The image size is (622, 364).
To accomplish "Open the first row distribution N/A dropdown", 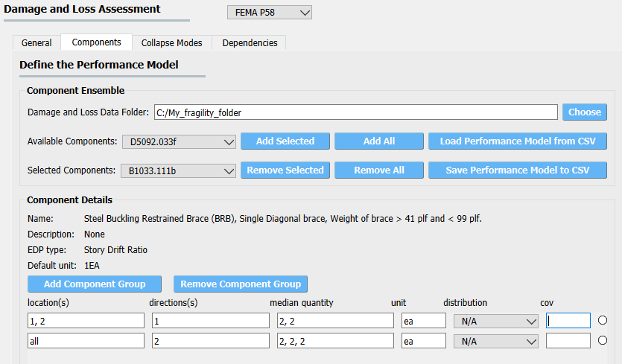I will pyautogui.click(x=496, y=321).
